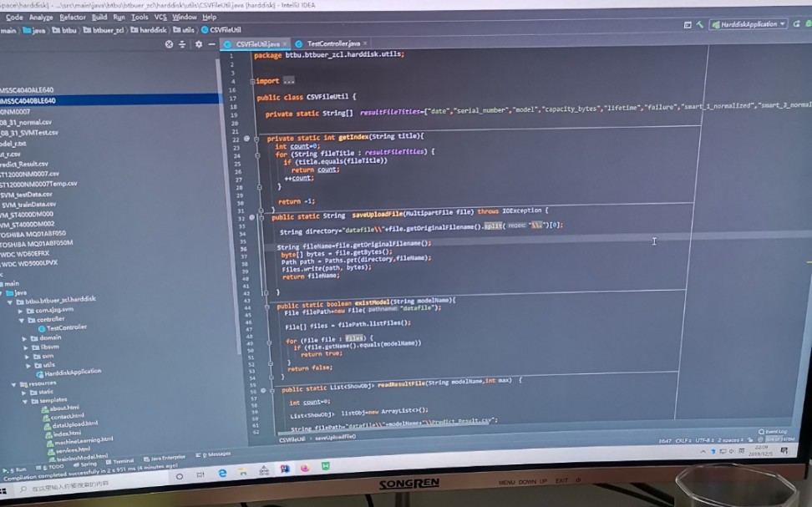This screenshot has width=812, height=507.
Task: Click the UTF-8 encoding selector
Action: [704, 440]
